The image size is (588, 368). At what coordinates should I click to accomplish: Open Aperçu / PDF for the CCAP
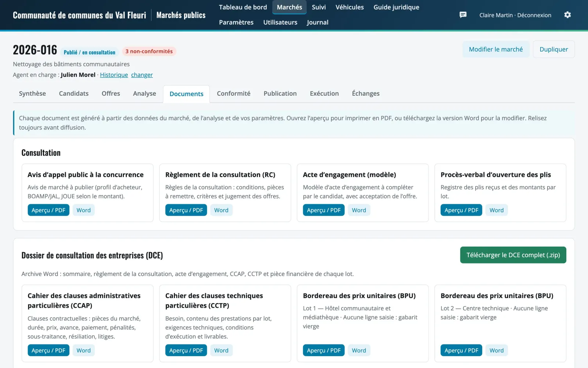click(x=49, y=350)
